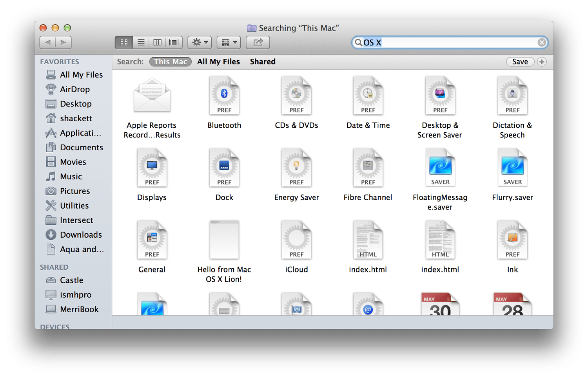Select Shared search scope
Image resolution: width=588 pixels, height=377 pixels.
click(263, 61)
